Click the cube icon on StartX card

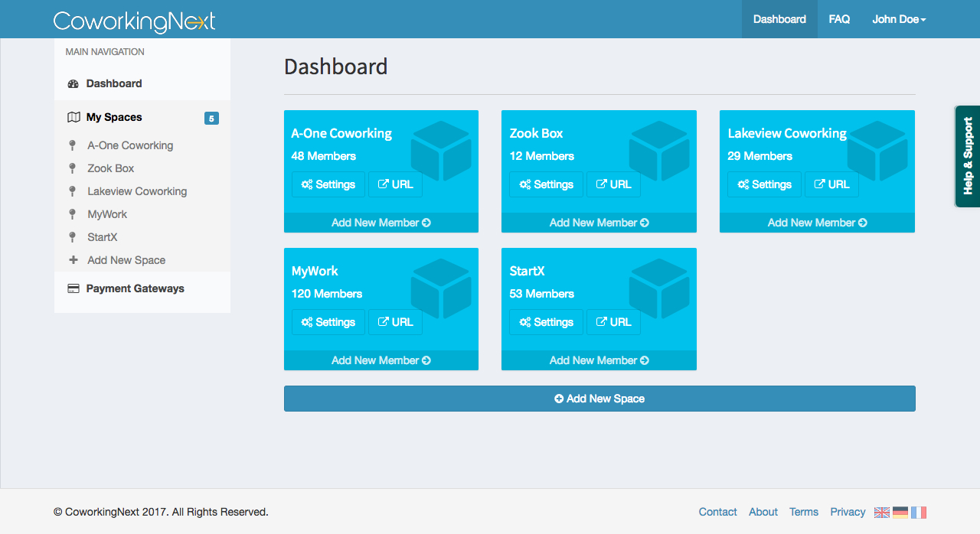tap(659, 288)
